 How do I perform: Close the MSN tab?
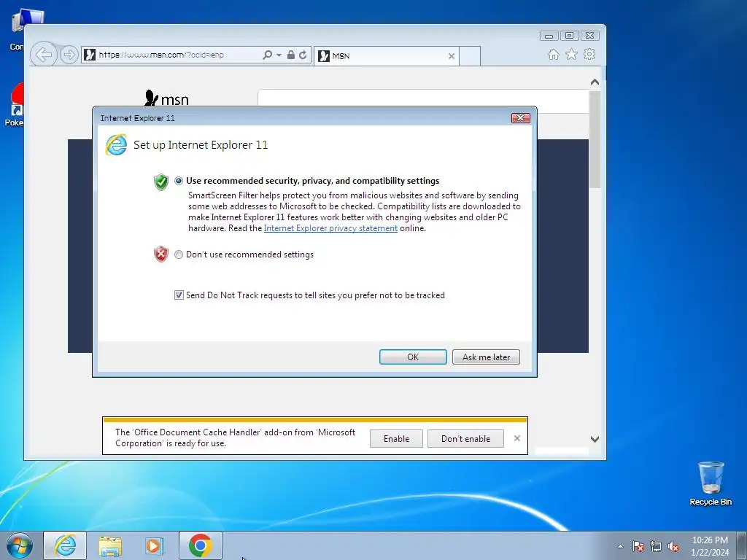pyautogui.click(x=451, y=56)
